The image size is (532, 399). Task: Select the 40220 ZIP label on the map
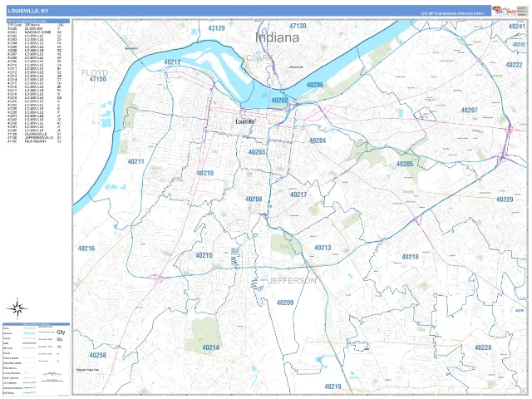pos(505,199)
